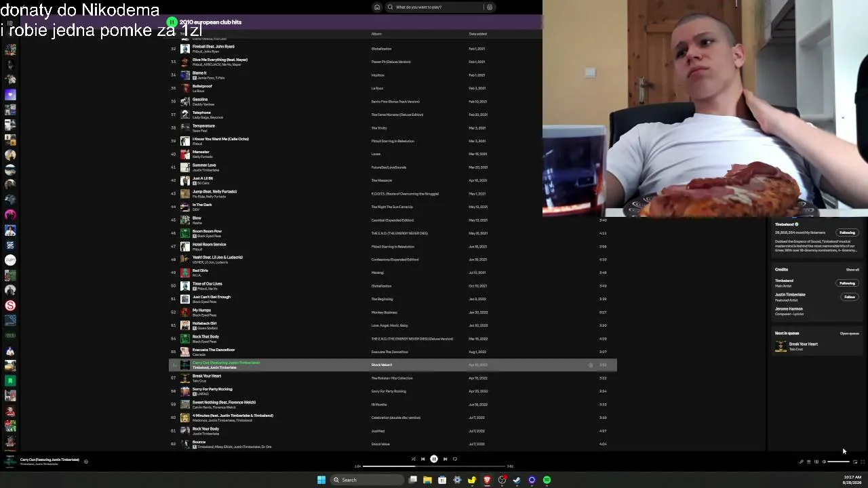Open the Queue icon in the player bar
The width and height of the screenshot is (868, 488).
point(808,462)
